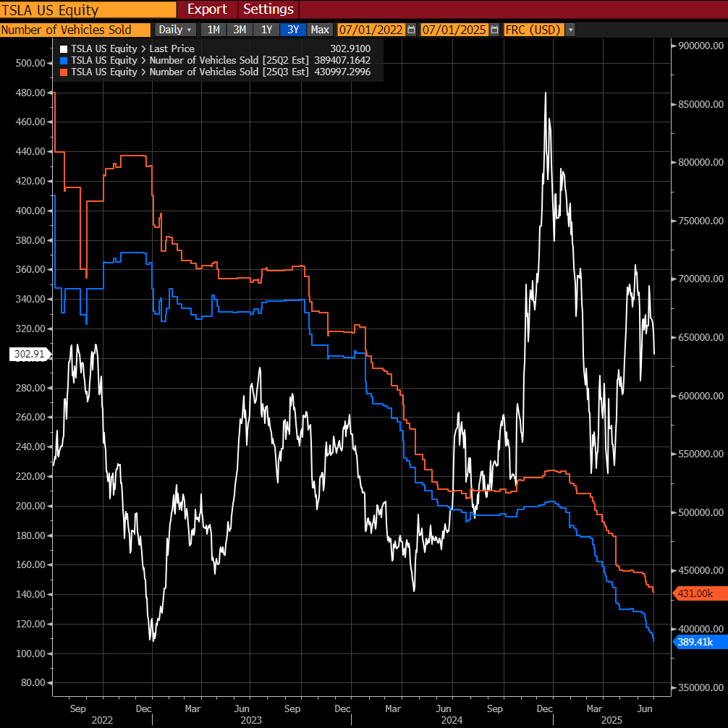Show the Max date range
The image size is (728, 728).
pos(320,30)
